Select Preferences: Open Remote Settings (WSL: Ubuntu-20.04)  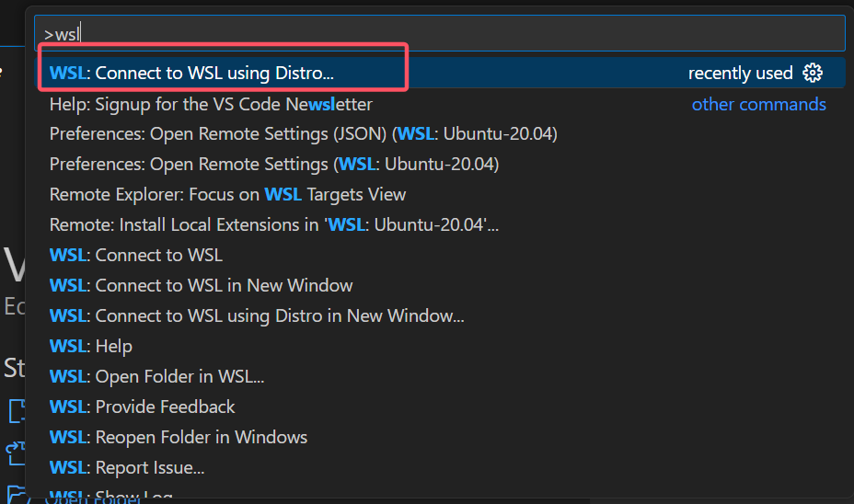pyautogui.click(x=440, y=165)
